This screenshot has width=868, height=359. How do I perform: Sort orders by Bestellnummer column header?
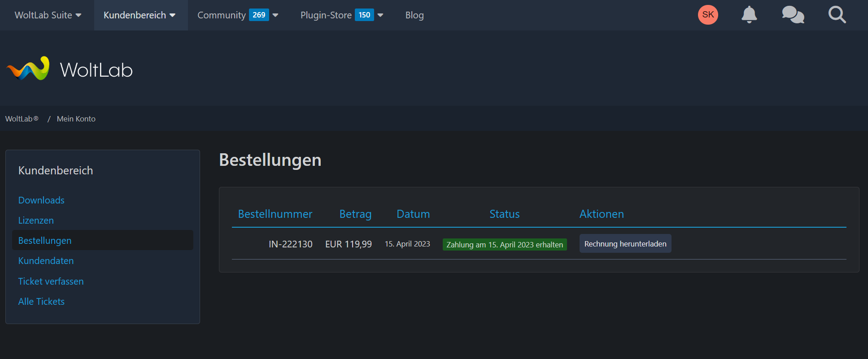pos(275,214)
